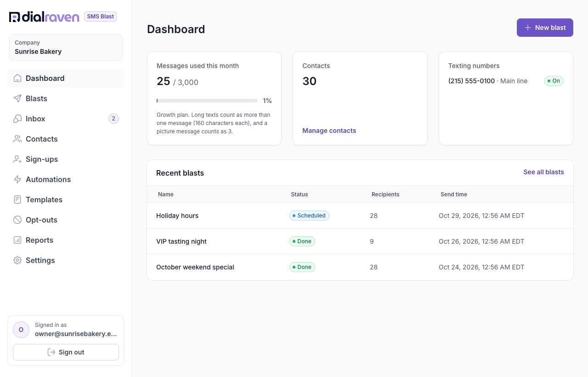The image size is (588, 377).
Task: Open the October weekend special blast
Action: pos(360,267)
